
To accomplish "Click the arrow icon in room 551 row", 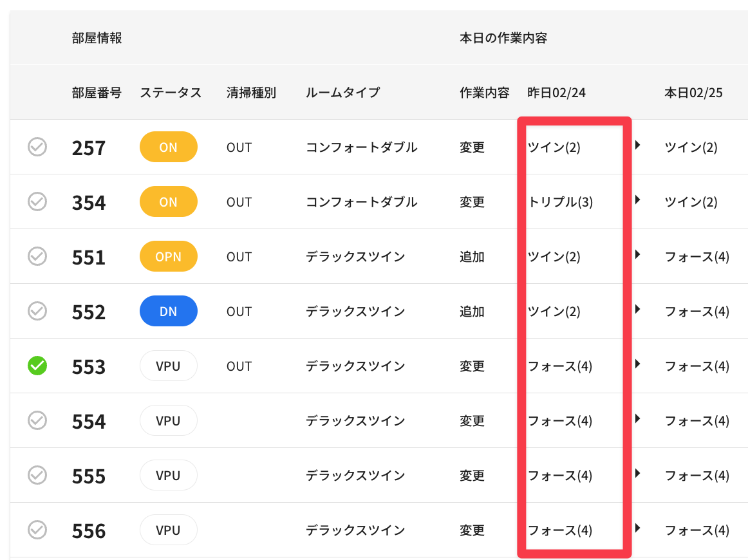I will [x=638, y=256].
